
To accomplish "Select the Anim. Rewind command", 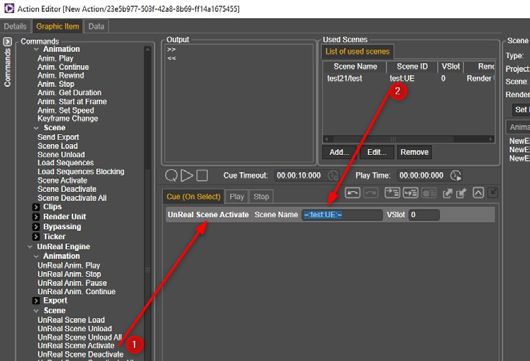I will pos(61,75).
